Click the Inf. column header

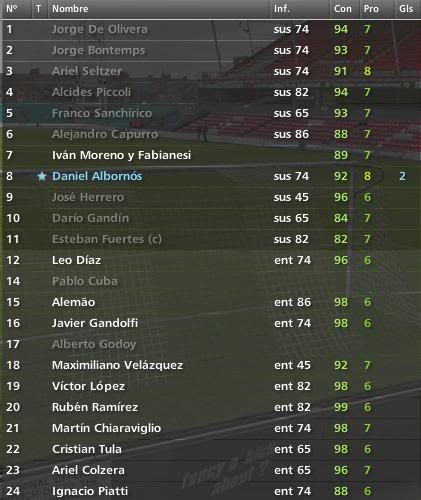(x=282, y=9)
